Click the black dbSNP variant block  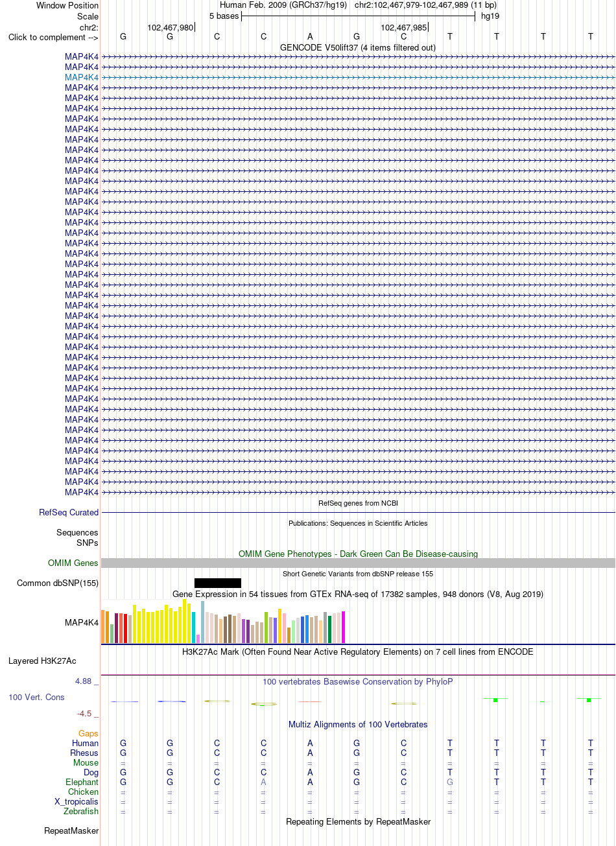click(218, 583)
